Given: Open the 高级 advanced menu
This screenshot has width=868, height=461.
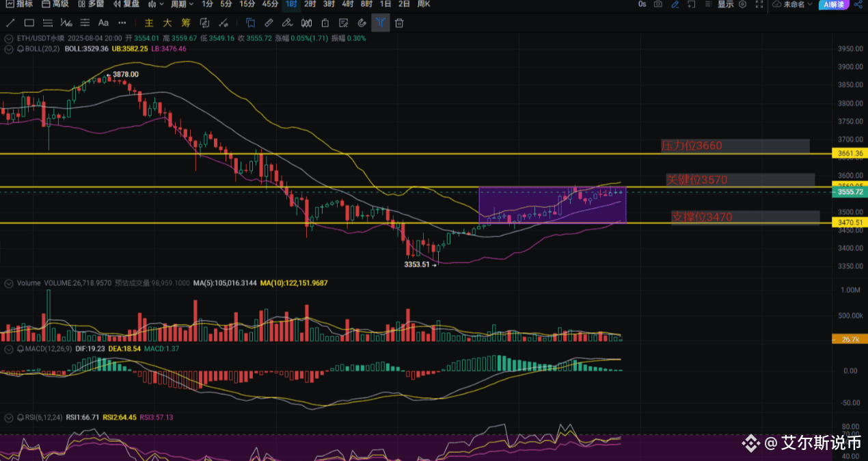Looking at the screenshot, I should [x=55, y=4].
